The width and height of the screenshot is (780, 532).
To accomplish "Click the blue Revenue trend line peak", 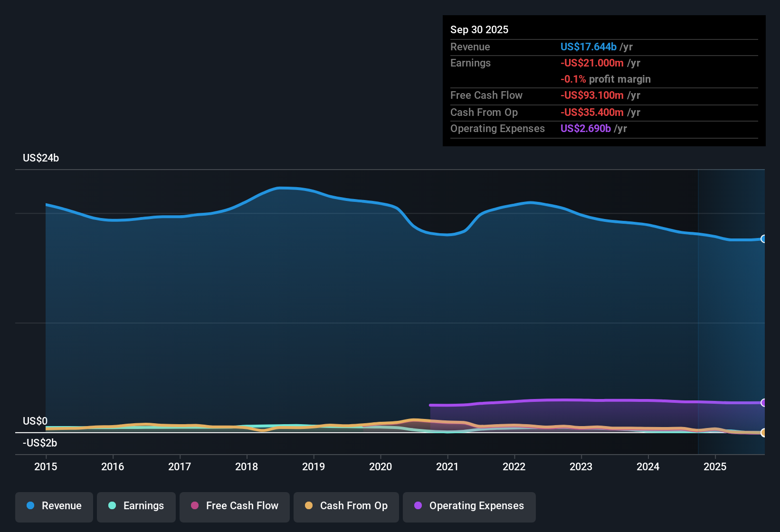I will click(285, 188).
